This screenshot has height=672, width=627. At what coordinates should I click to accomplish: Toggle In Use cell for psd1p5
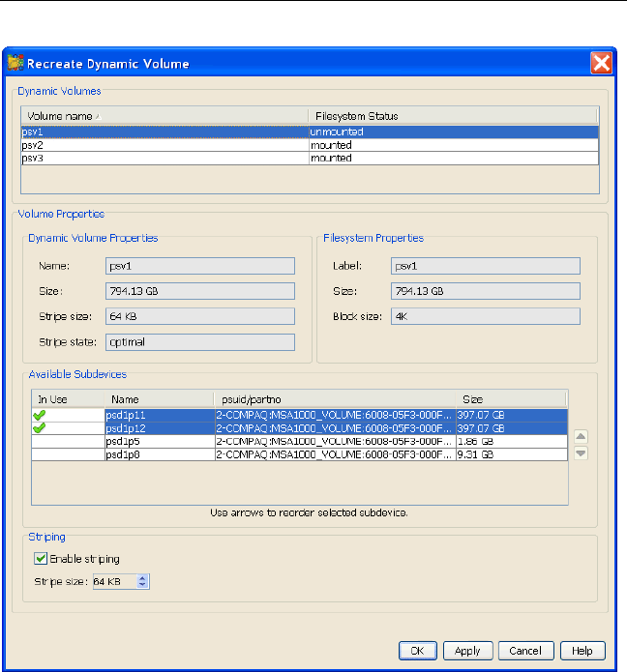point(68,441)
